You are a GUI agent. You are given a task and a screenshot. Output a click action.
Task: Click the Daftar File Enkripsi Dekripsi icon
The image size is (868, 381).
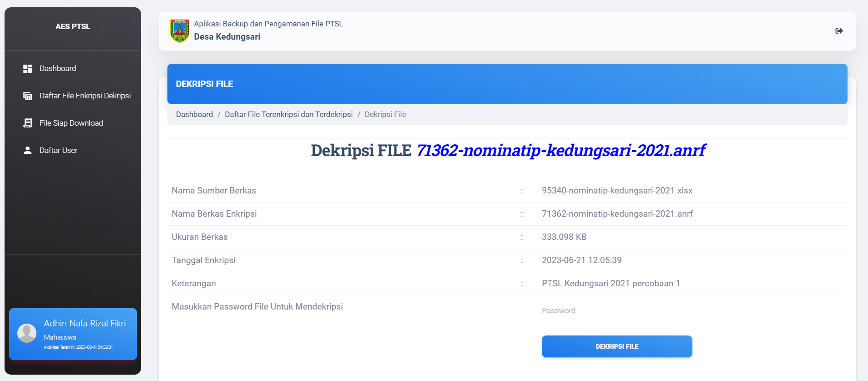[28, 96]
